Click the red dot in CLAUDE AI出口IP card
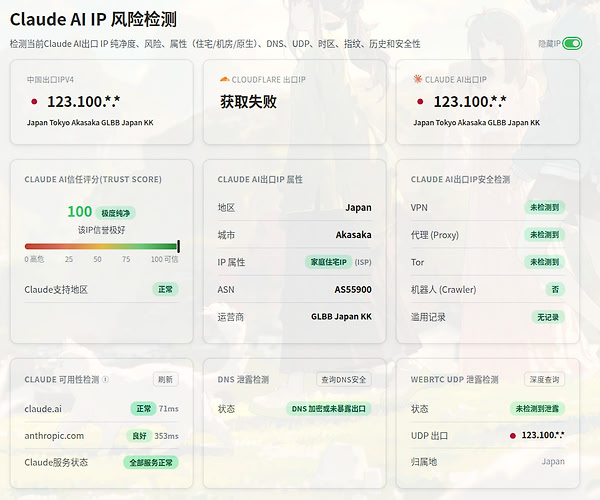Image resolution: width=600 pixels, height=500 pixels. tap(420, 102)
